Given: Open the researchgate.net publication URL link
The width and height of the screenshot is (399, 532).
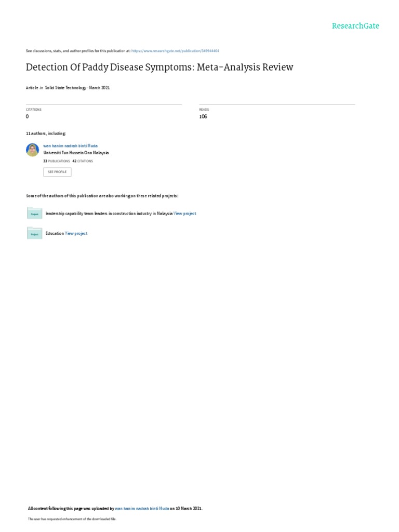Looking at the screenshot, I should pyautogui.click(x=175, y=51).
